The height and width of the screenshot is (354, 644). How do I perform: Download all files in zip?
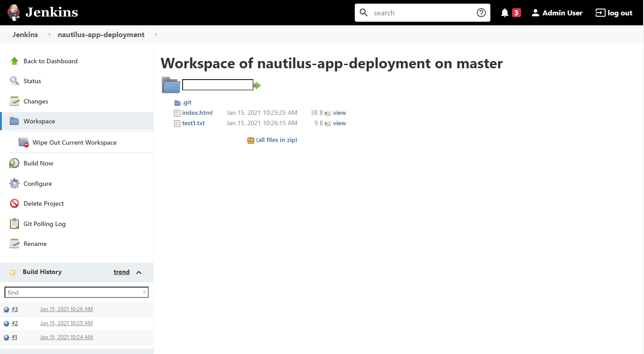coord(276,140)
